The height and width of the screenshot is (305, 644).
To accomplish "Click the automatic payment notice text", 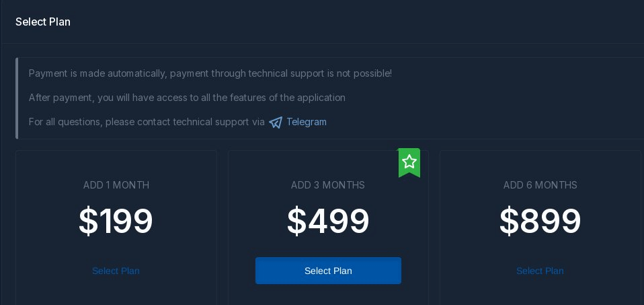I will coord(210,73).
